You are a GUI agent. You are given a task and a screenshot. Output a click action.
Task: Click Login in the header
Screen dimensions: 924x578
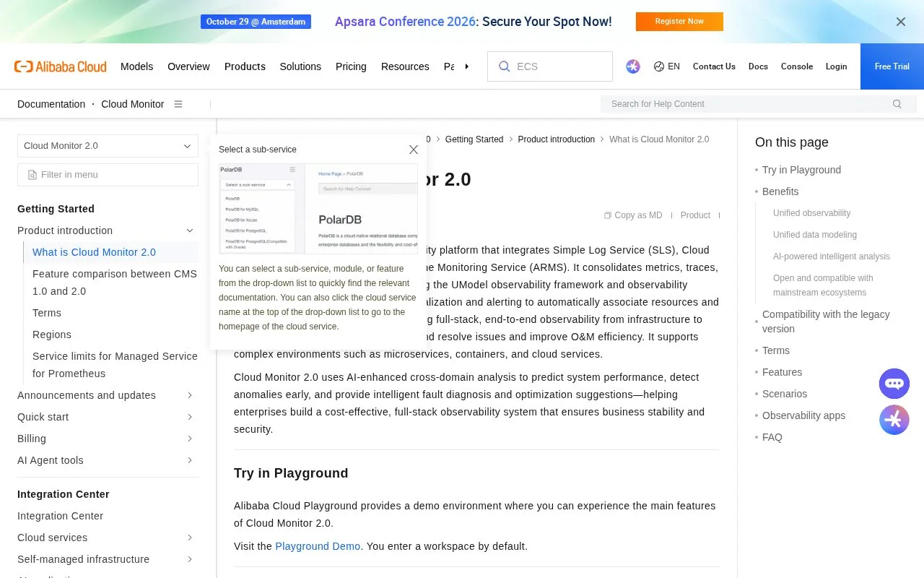tap(836, 66)
